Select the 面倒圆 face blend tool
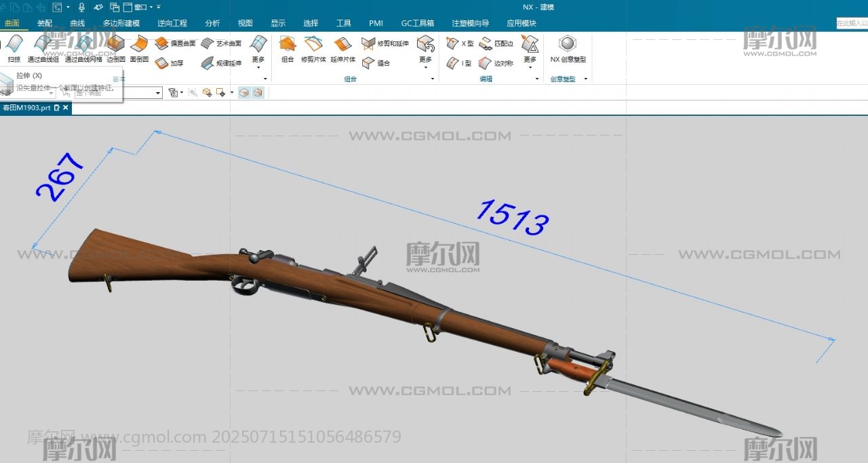868x463 pixels. pyautogui.click(x=139, y=49)
